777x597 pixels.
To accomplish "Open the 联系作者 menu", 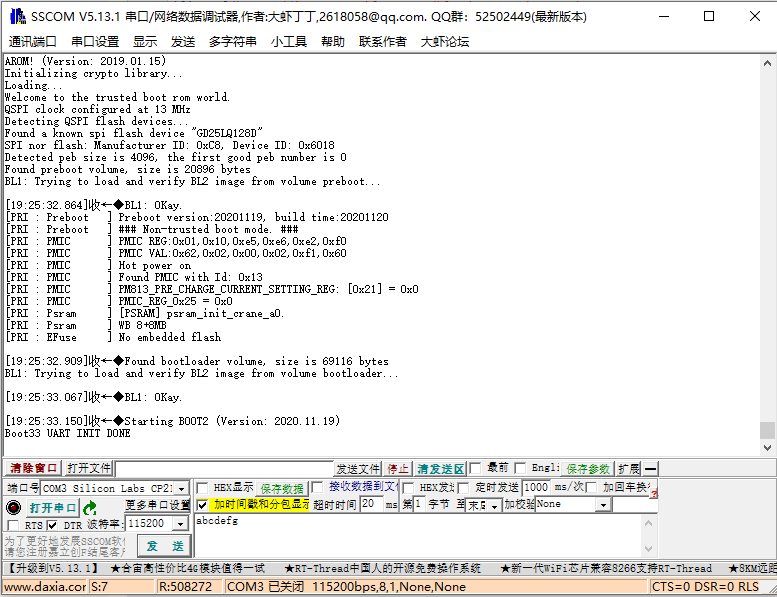I will 383,42.
